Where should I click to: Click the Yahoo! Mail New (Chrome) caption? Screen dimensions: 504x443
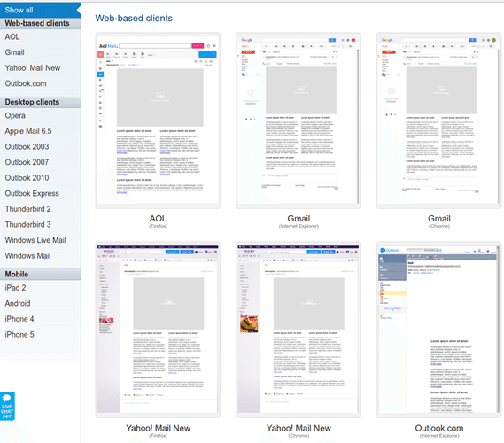pos(299,431)
